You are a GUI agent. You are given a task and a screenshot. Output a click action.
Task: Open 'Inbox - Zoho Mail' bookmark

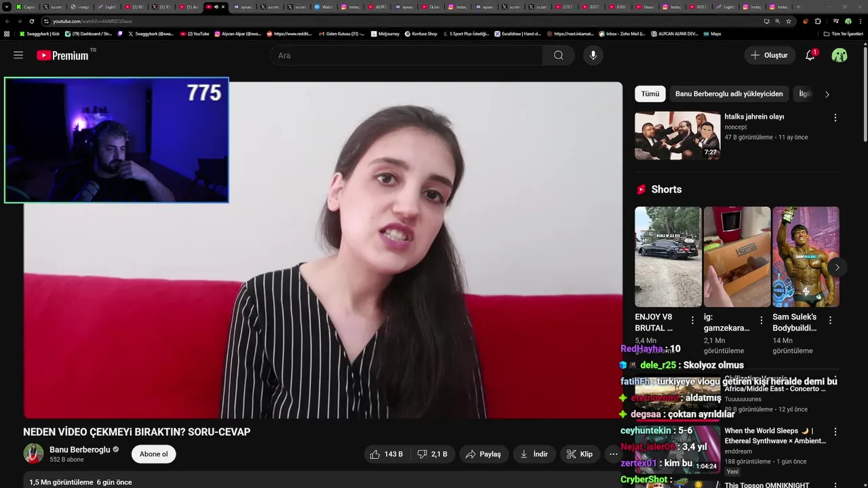pyautogui.click(x=622, y=33)
